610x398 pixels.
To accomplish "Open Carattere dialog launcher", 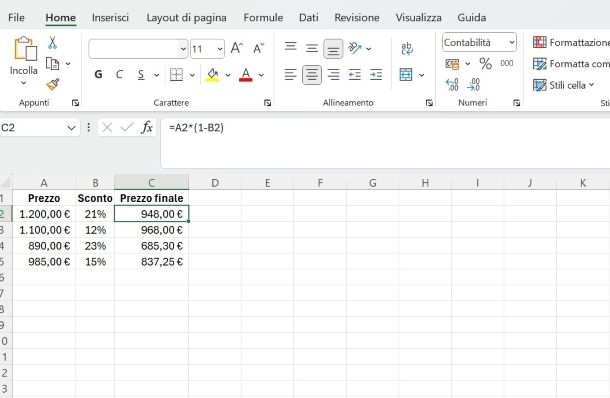I will 268,103.
